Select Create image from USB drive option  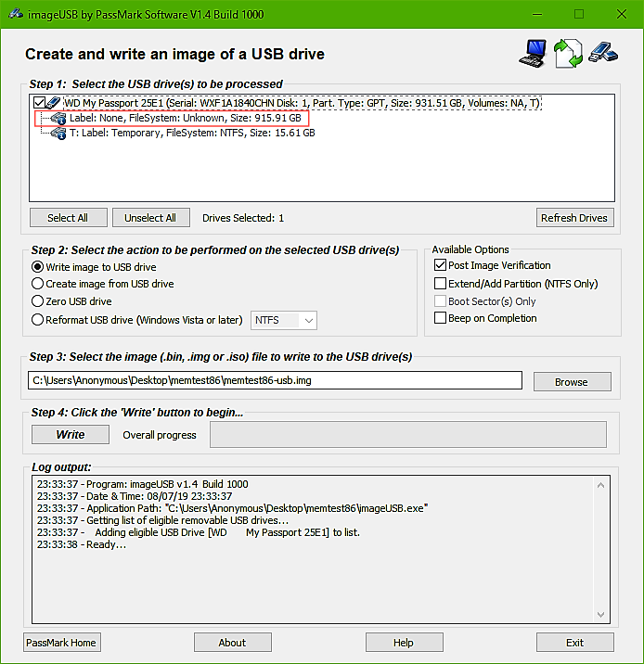[x=38, y=283]
